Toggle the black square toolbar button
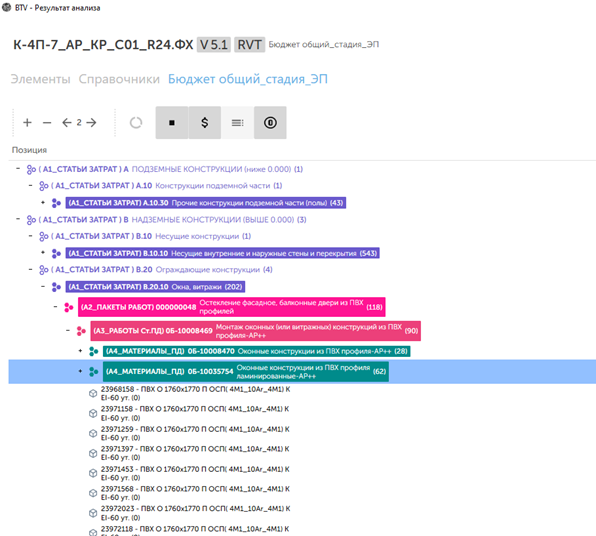This screenshot has width=596, height=536. pyautogui.click(x=172, y=122)
